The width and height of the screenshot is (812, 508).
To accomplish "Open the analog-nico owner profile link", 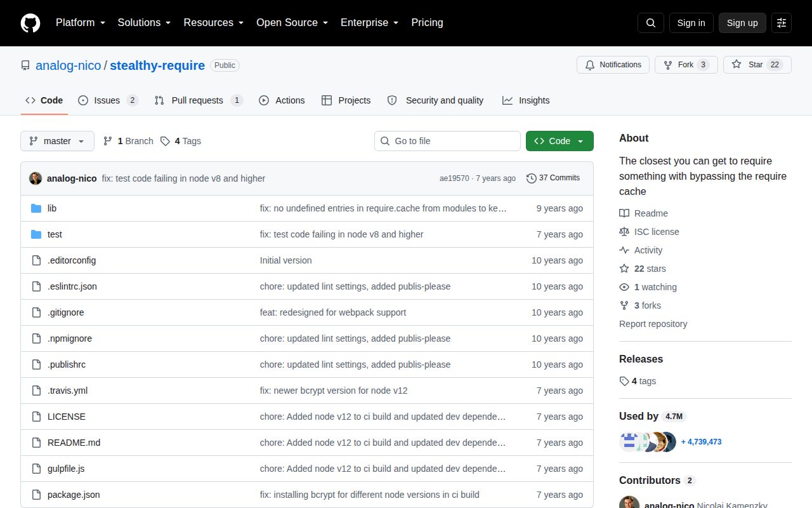I will [69, 65].
